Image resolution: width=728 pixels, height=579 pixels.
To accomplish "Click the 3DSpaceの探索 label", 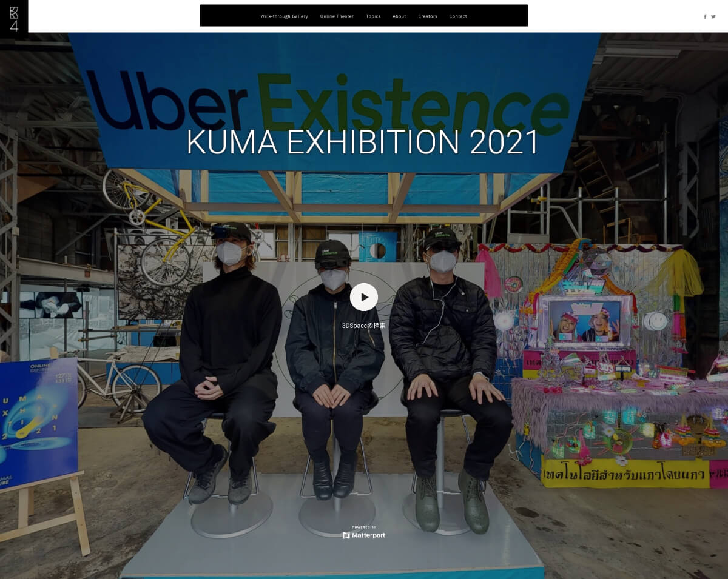I will (364, 326).
